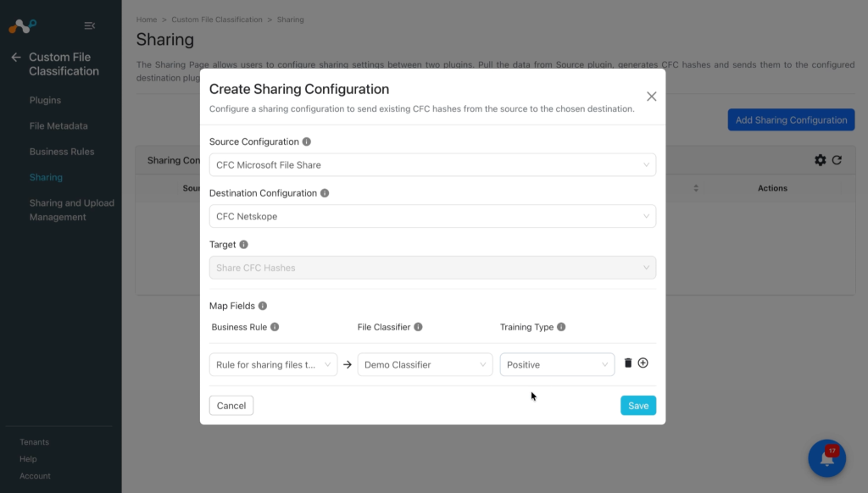Open the Source Configuration dropdown
This screenshot has height=493, width=868.
(x=432, y=165)
